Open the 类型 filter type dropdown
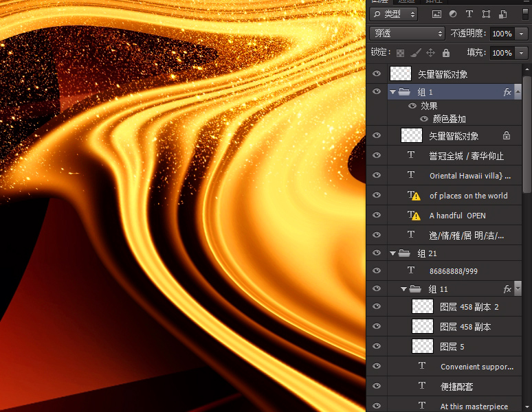 click(394, 14)
